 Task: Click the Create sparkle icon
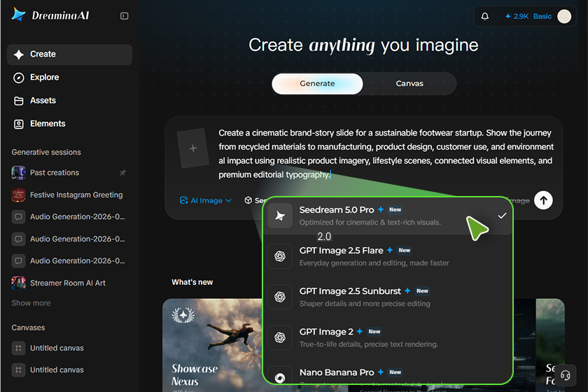click(19, 55)
